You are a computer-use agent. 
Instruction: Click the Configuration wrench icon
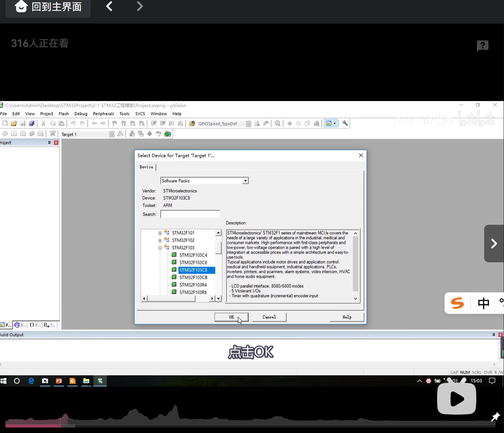345,123
